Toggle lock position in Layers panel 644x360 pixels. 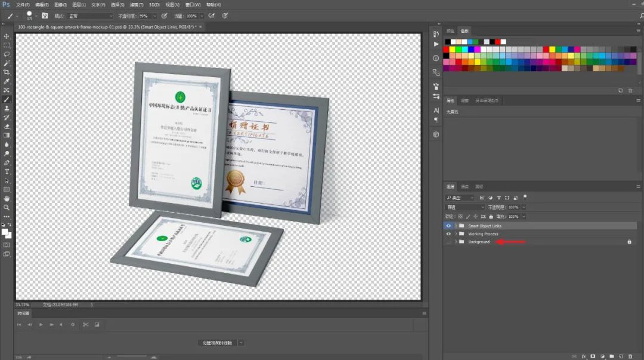[476, 216]
